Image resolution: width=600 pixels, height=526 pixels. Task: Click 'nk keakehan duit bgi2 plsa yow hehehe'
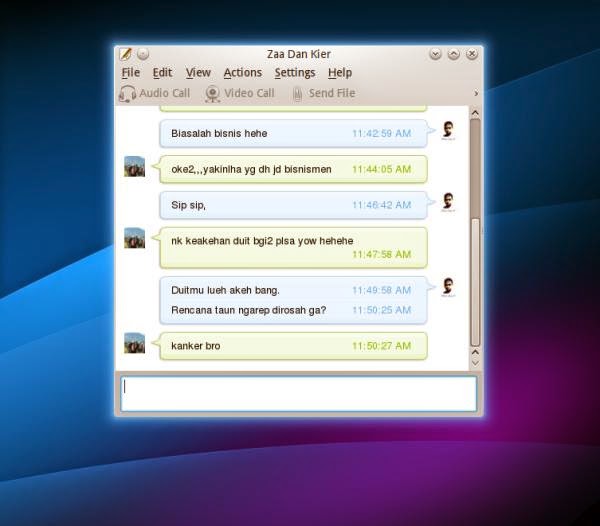262,241
